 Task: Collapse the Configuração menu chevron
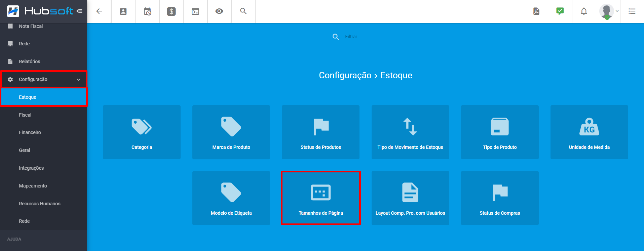point(78,80)
